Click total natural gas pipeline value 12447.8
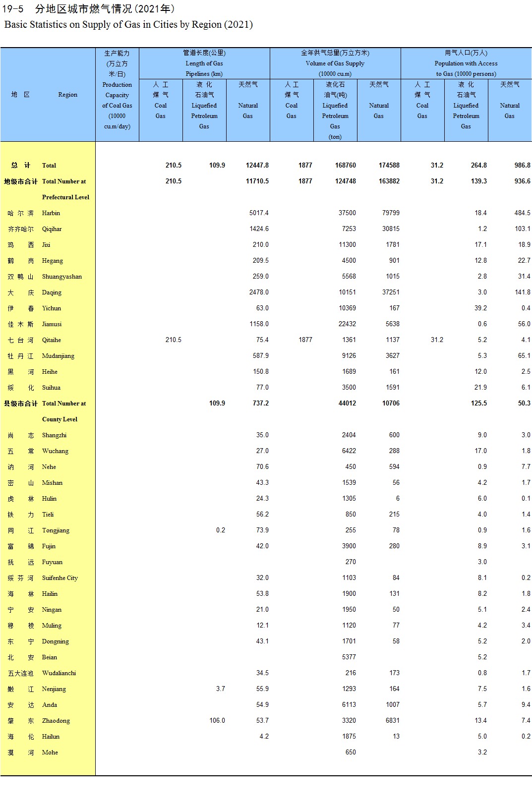Image resolution: width=532 pixels, height=808 pixels. click(257, 166)
